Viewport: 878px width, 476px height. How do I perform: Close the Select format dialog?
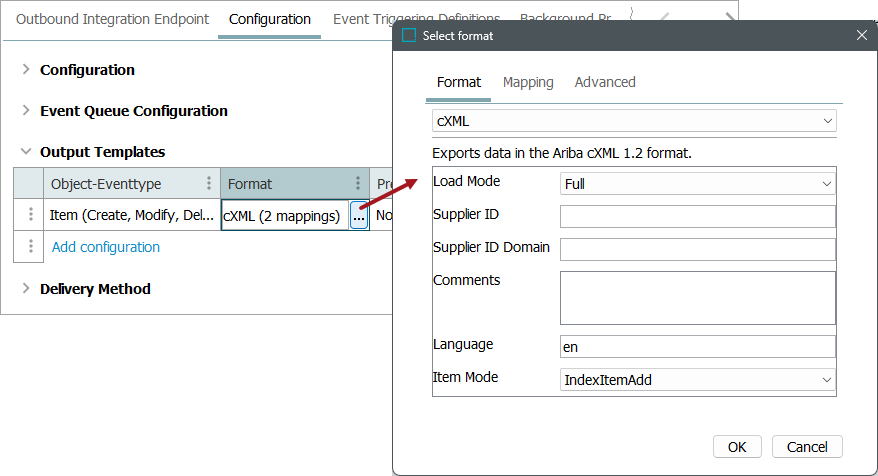pos(862,35)
